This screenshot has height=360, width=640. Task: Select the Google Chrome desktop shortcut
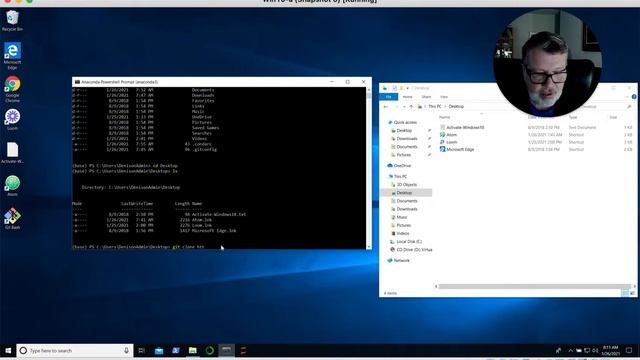[x=12, y=89]
